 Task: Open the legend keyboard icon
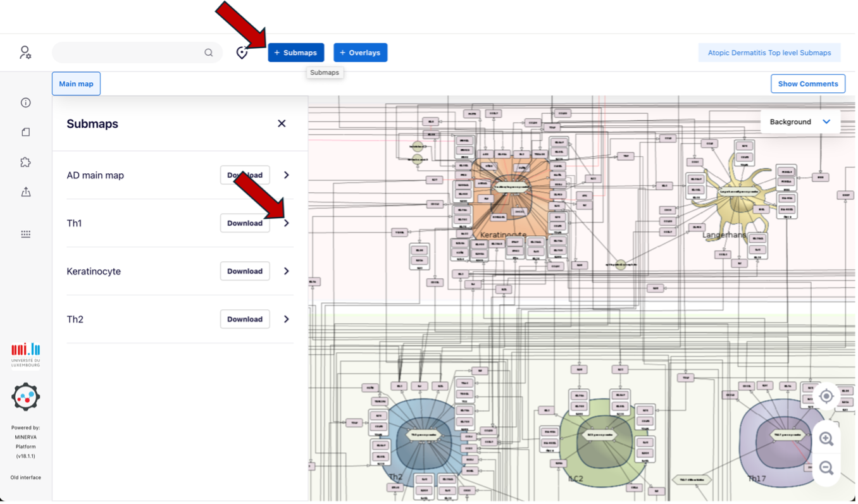[25, 234]
